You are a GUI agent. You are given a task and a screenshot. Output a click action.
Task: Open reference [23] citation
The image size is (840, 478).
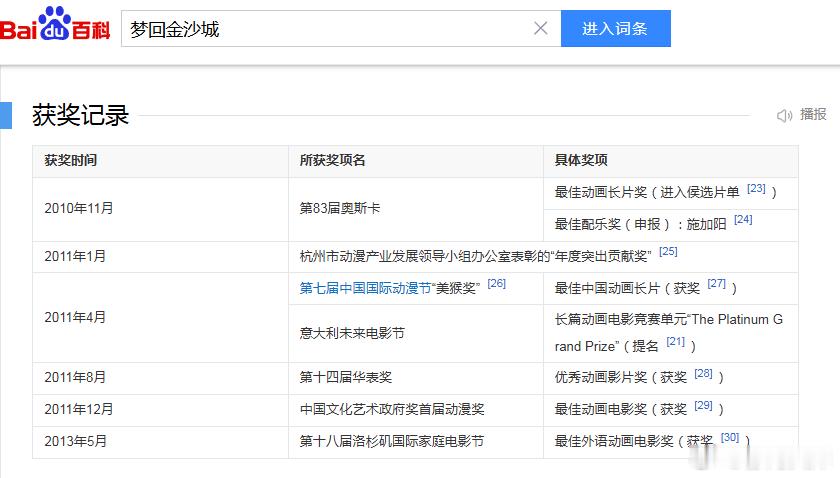click(x=756, y=188)
